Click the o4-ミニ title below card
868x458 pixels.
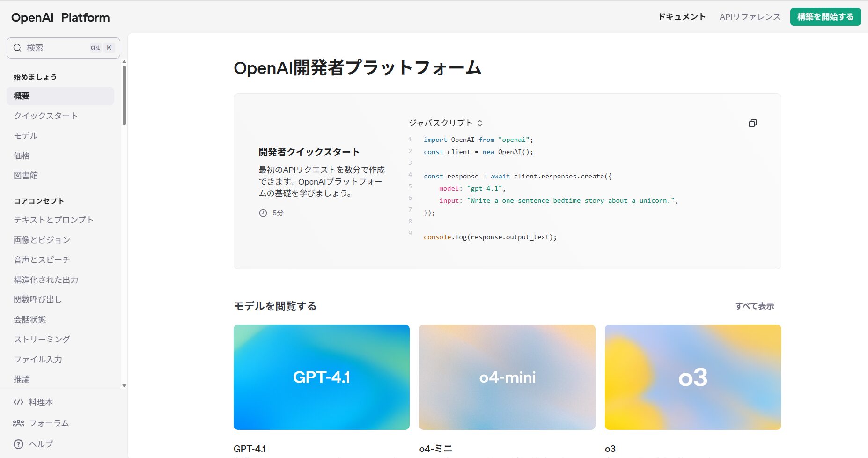click(x=436, y=449)
